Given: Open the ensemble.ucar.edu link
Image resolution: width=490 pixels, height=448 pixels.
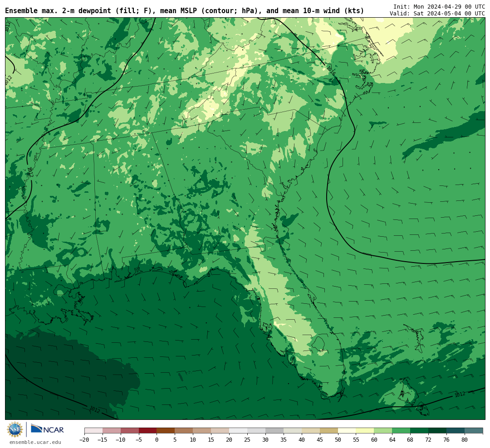Looking at the screenshot, I should click(x=35, y=442).
